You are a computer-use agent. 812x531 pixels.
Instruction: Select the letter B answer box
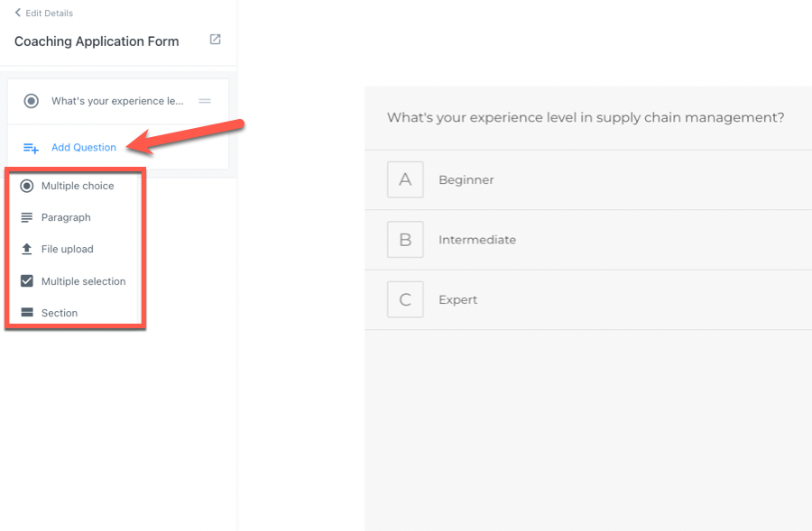[x=405, y=240]
